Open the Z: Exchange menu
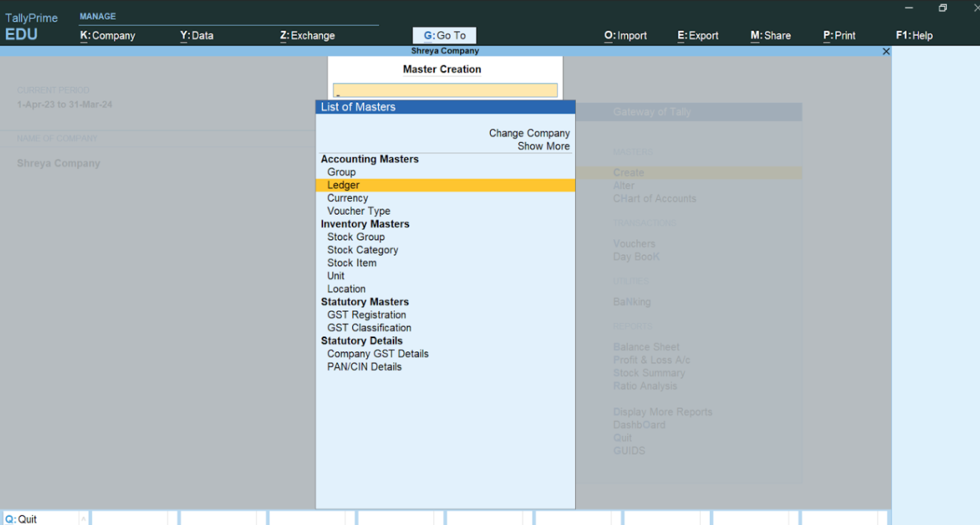Screen dimensions: 980x525 pyautogui.click(x=307, y=35)
